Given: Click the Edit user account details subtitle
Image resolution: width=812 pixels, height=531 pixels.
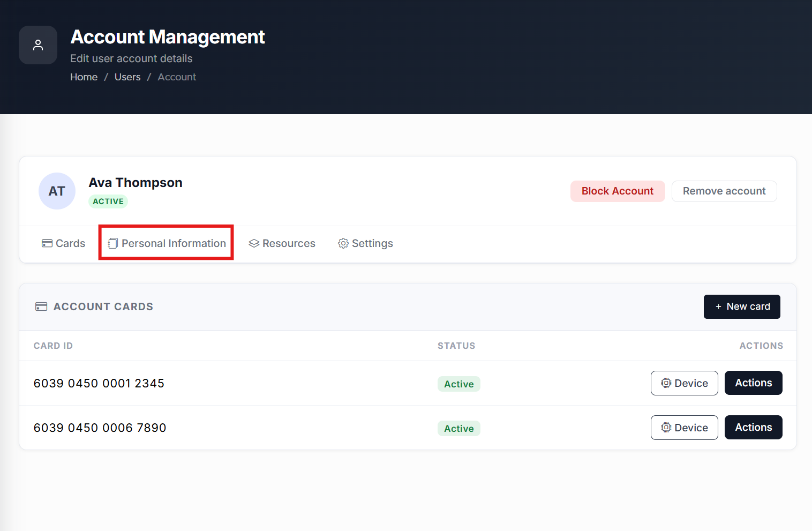Looking at the screenshot, I should (x=131, y=58).
